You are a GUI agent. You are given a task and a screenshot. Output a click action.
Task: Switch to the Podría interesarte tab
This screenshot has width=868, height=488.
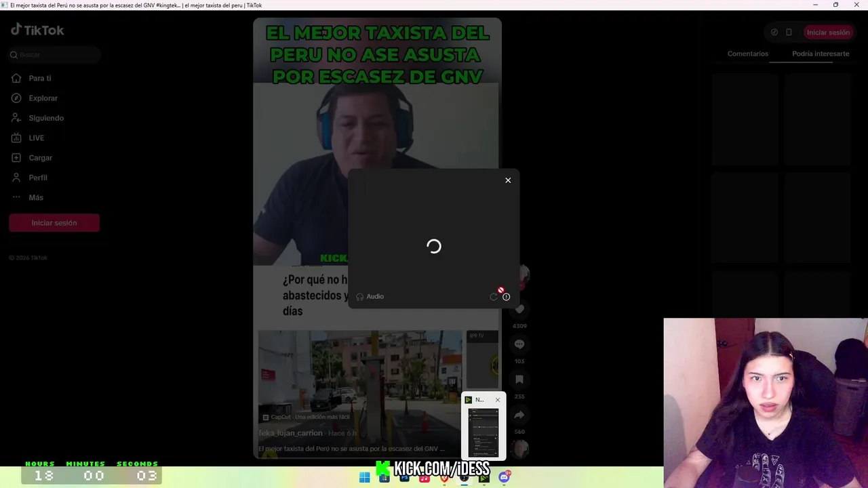click(x=821, y=54)
